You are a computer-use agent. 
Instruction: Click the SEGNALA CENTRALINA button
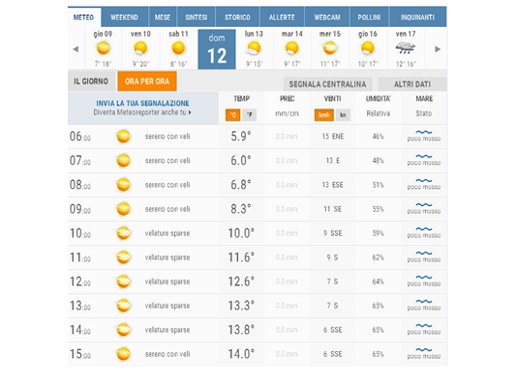coord(327,84)
